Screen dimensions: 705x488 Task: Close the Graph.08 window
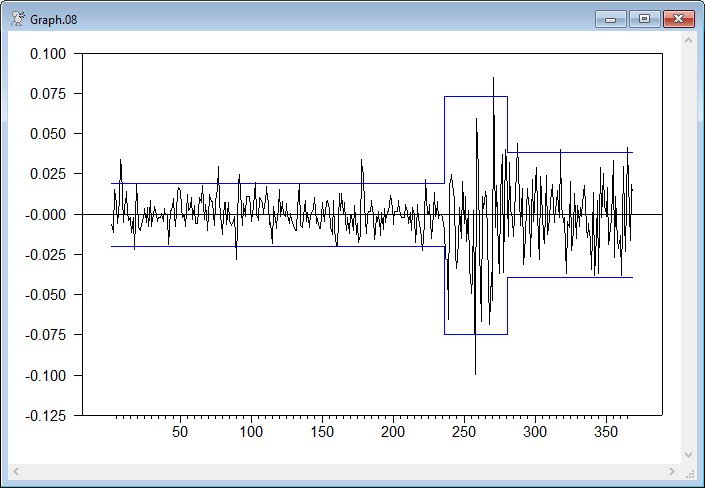tap(678, 18)
